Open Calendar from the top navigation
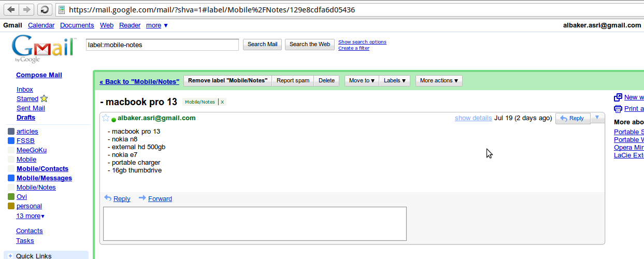The image size is (644, 259). [x=41, y=25]
